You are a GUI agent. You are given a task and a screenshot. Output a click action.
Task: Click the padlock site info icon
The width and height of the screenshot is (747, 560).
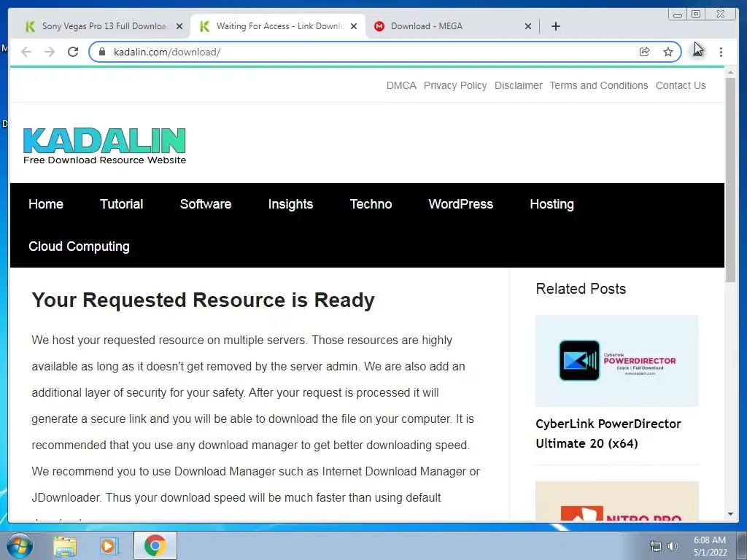(102, 52)
